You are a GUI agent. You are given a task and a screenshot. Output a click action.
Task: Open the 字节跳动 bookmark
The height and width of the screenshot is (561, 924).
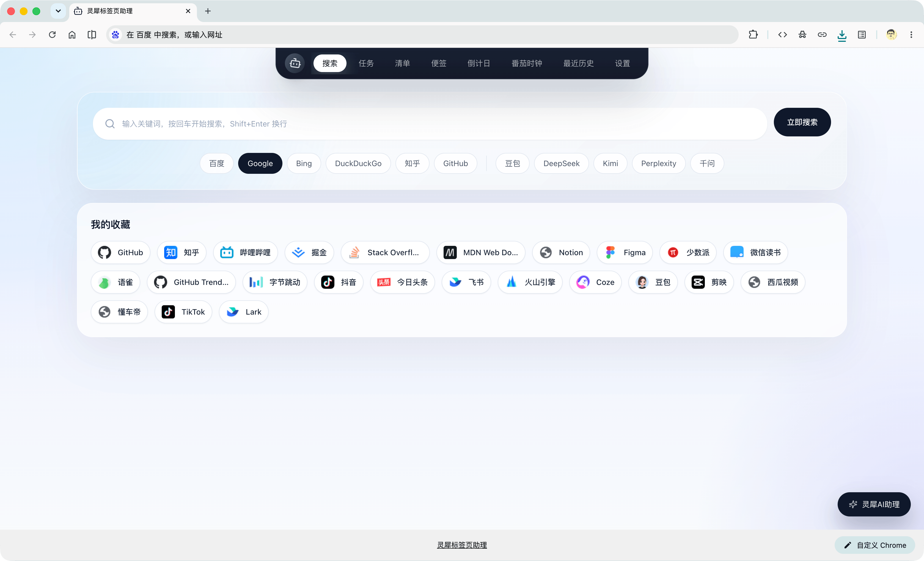point(275,282)
